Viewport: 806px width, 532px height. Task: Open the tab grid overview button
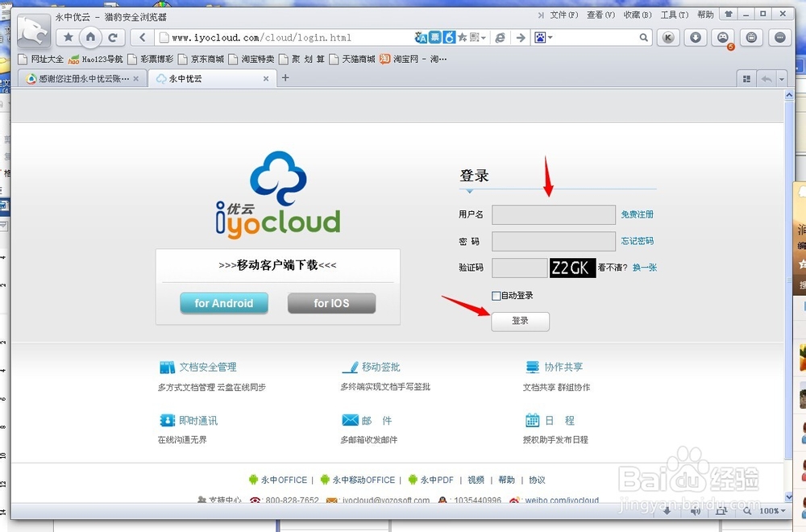click(x=747, y=79)
